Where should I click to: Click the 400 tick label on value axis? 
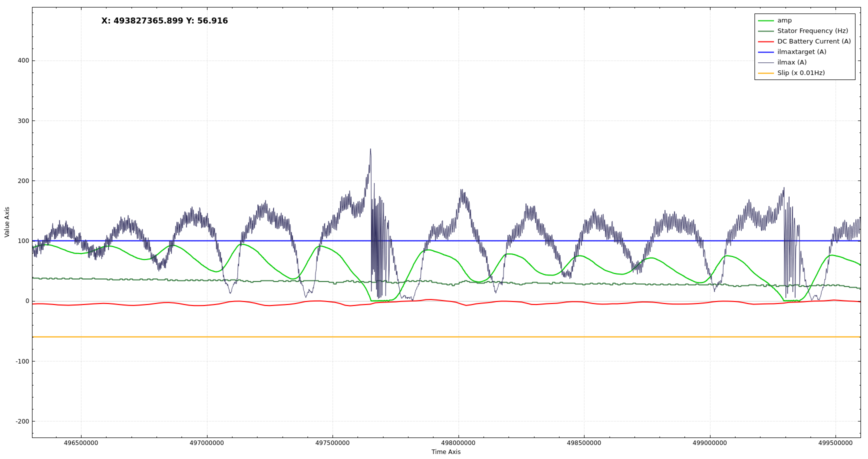(23, 60)
